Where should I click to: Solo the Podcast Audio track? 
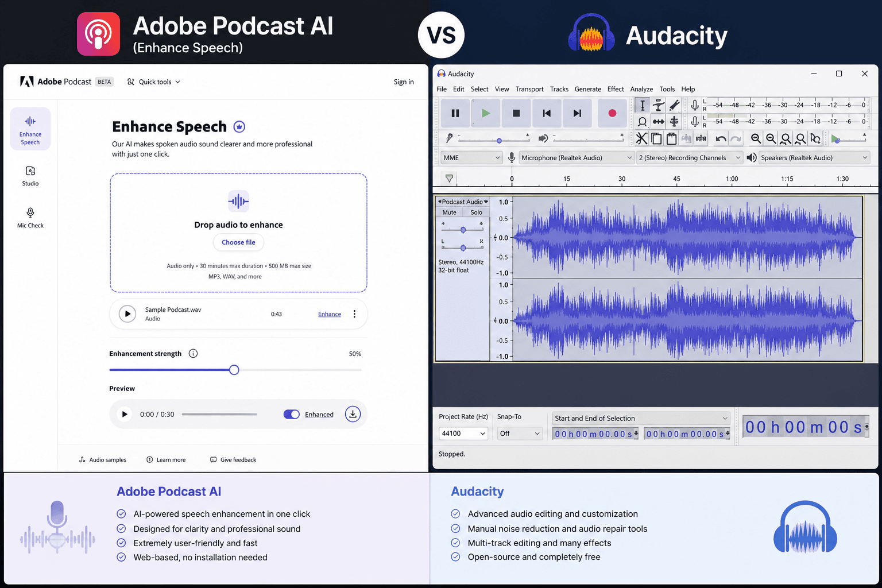[477, 212]
